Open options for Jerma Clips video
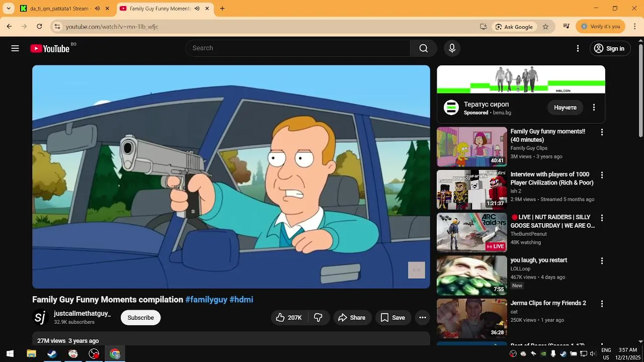 point(602,304)
